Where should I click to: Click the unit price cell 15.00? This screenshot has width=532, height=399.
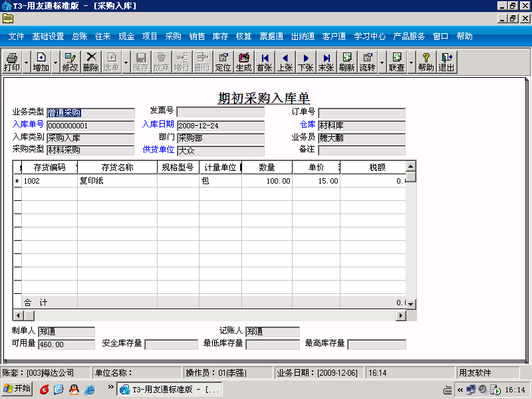tap(317, 181)
